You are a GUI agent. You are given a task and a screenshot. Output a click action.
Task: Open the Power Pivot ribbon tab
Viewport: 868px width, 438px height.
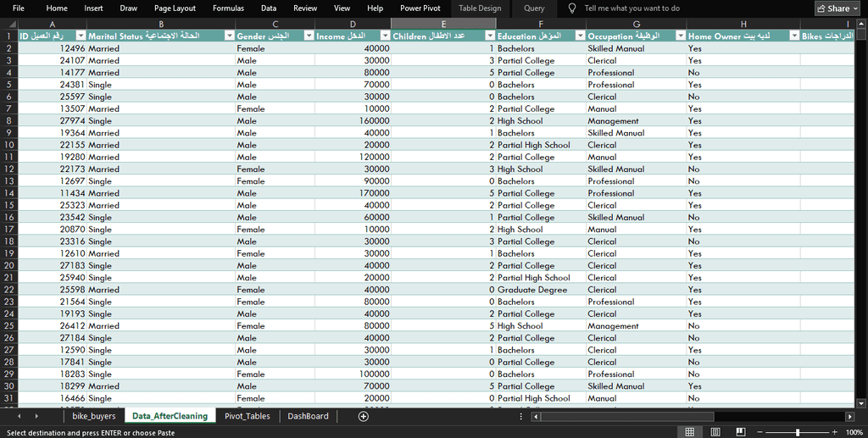(420, 8)
